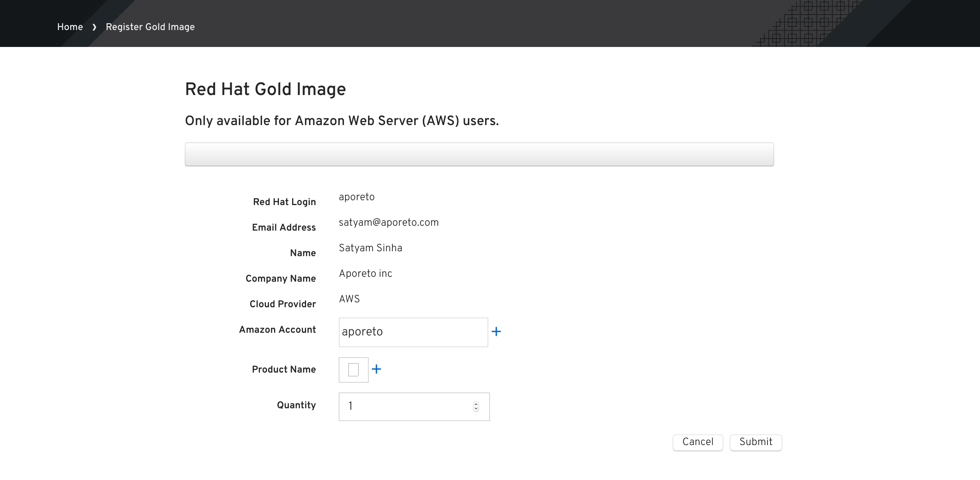Click the plus icon beside Product Name
This screenshot has width=980, height=480.
pos(376,369)
